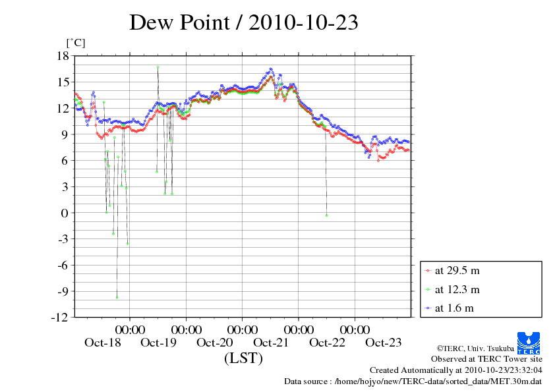
Task: Click the (LST) axis label
Action: (243, 358)
